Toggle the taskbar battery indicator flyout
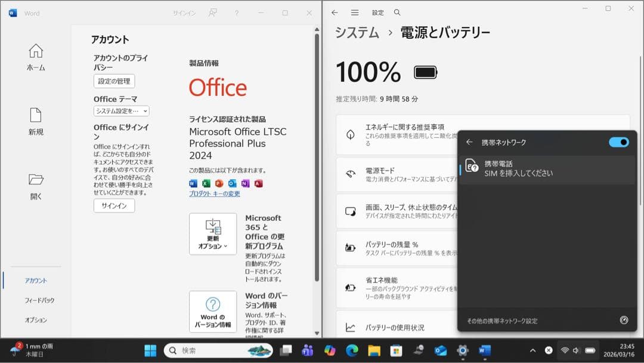 click(x=589, y=350)
